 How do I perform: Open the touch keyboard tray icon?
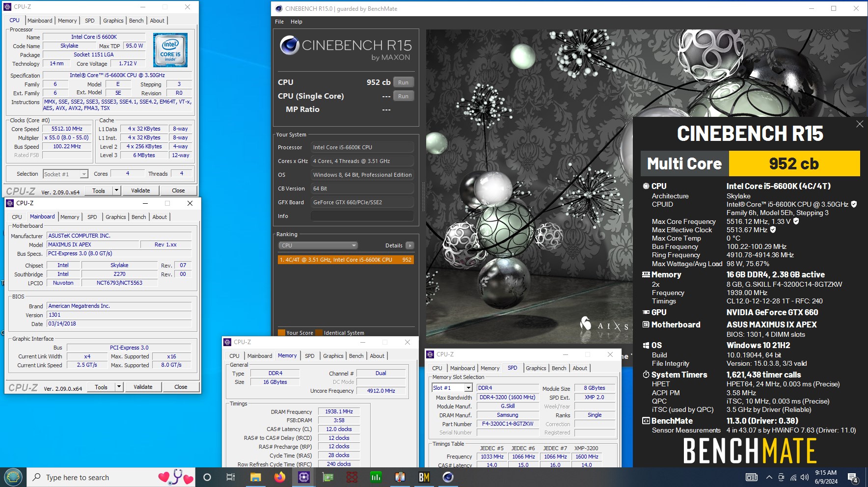point(751,477)
